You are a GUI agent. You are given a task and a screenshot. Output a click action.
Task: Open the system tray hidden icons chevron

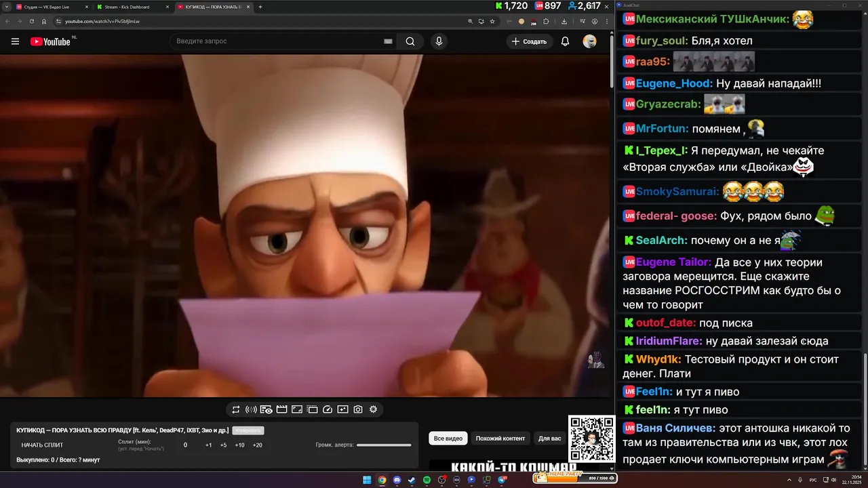(x=789, y=480)
